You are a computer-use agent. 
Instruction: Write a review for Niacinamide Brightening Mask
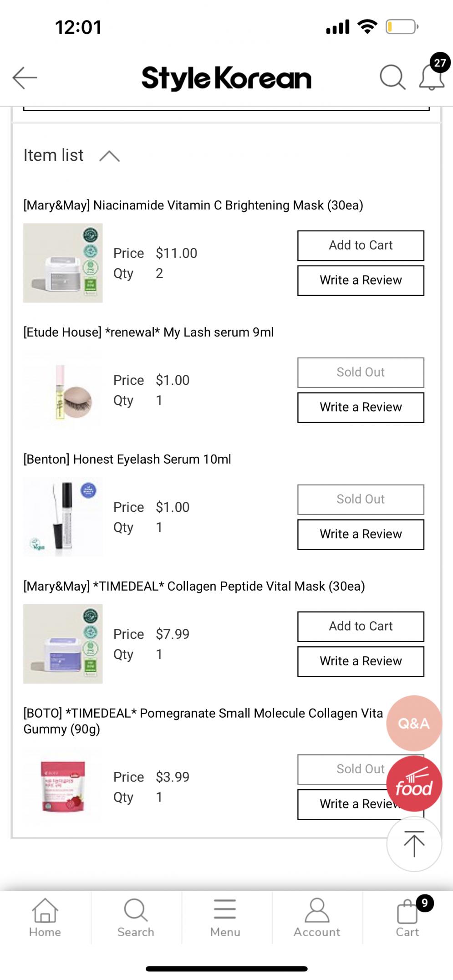click(x=361, y=281)
